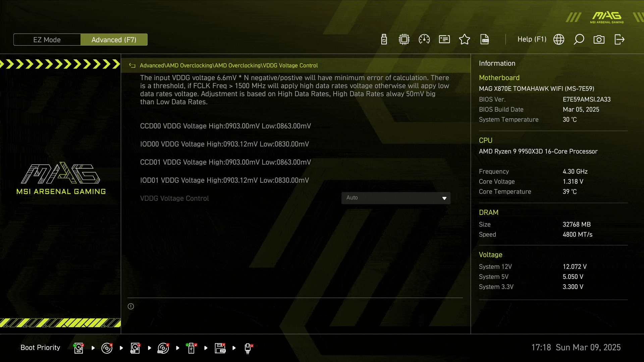Click the Core Temperature 39 °C value

point(570,192)
